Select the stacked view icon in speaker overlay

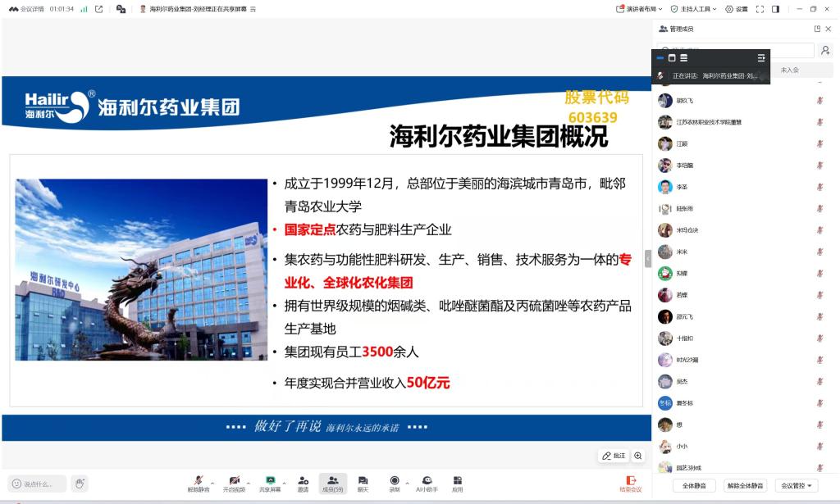coord(683,58)
